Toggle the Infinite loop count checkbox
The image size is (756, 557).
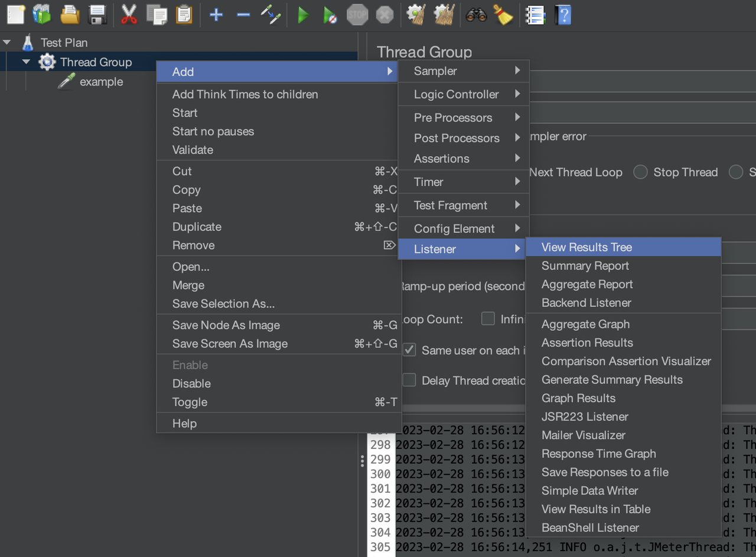[x=488, y=319]
